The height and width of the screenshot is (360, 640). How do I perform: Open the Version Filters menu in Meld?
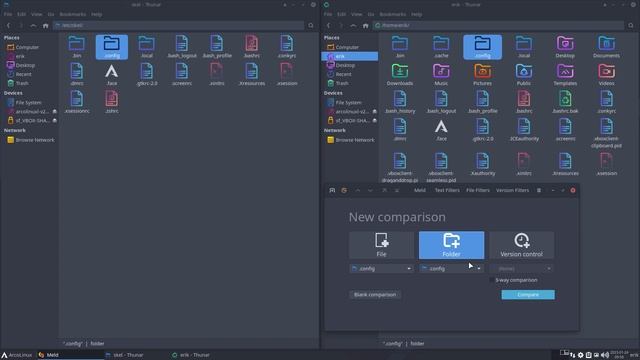pos(512,190)
